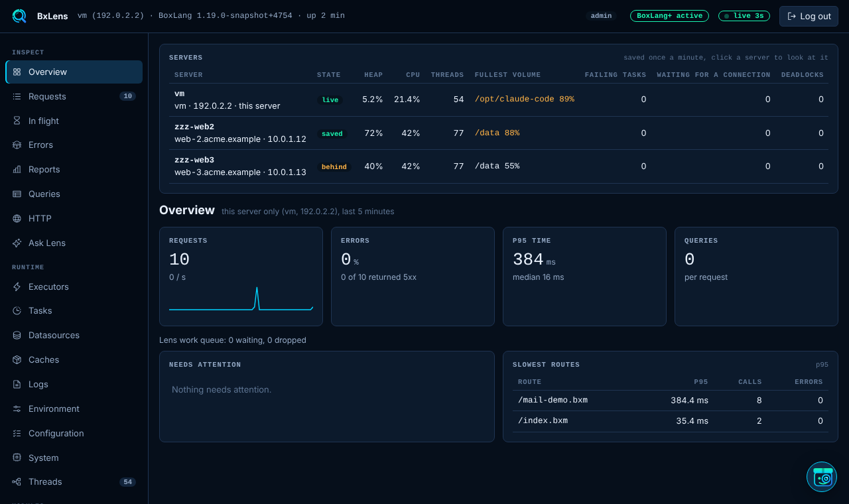Click the Lens work queue status text
Screen dimensions: 849x504
[233, 340]
